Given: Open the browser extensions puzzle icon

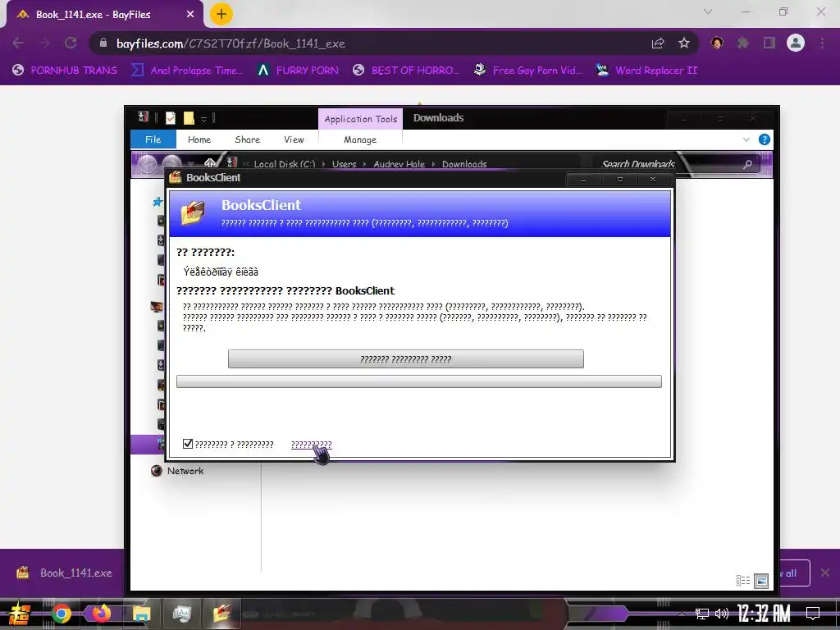Looking at the screenshot, I should click(x=743, y=43).
